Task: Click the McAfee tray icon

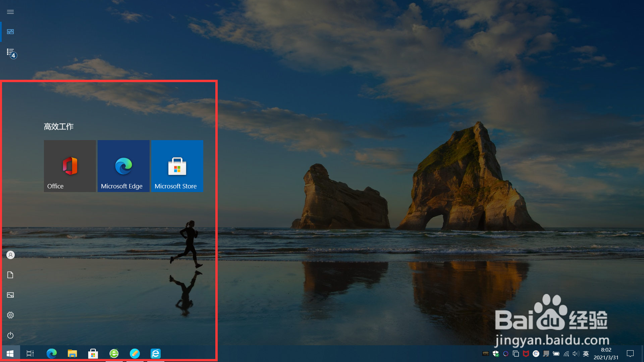Action: pos(526,354)
